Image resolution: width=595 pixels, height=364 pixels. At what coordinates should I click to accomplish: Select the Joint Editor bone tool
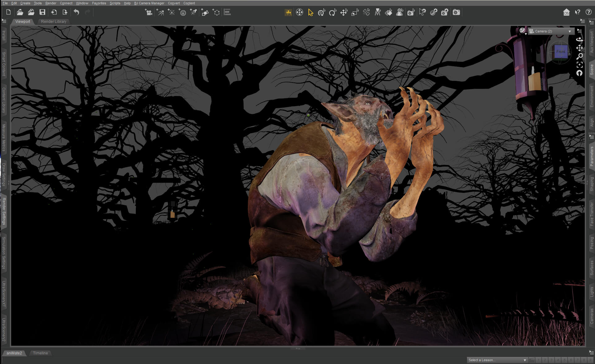[x=366, y=12]
